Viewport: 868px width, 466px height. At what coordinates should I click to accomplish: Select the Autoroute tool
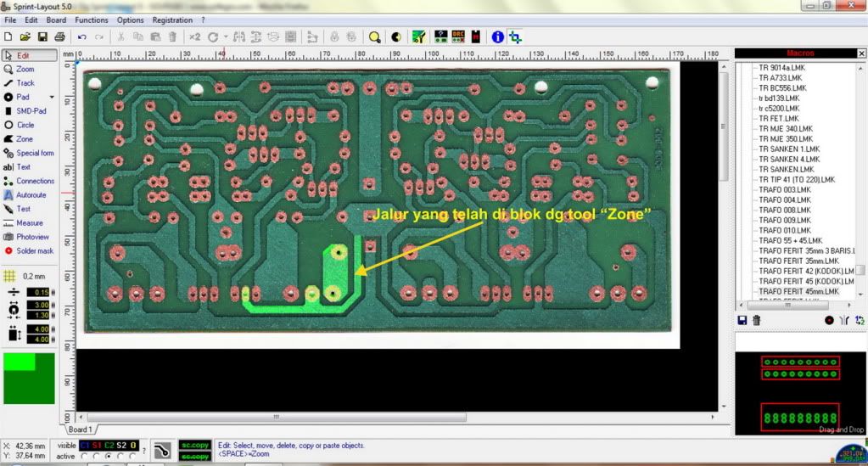(25, 195)
